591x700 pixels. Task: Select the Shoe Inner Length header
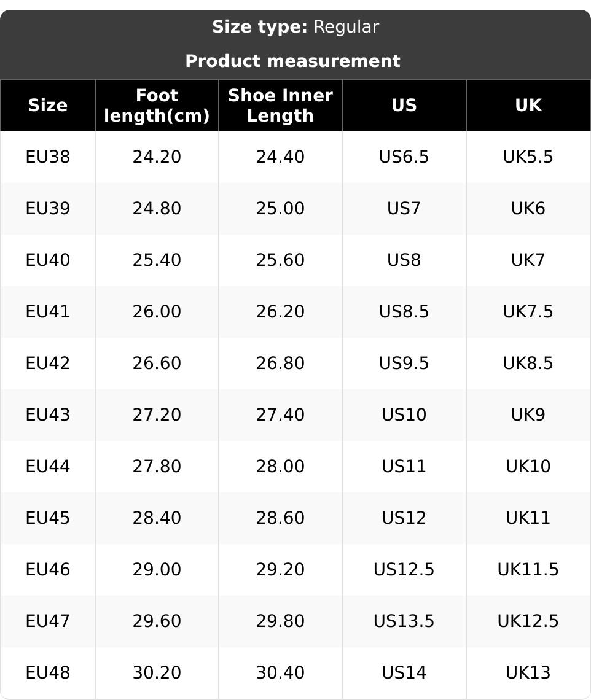click(280, 106)
